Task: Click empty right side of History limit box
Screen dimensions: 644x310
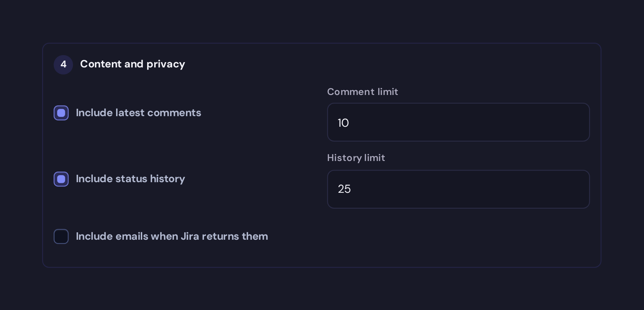Action: (x=529, y=189)
